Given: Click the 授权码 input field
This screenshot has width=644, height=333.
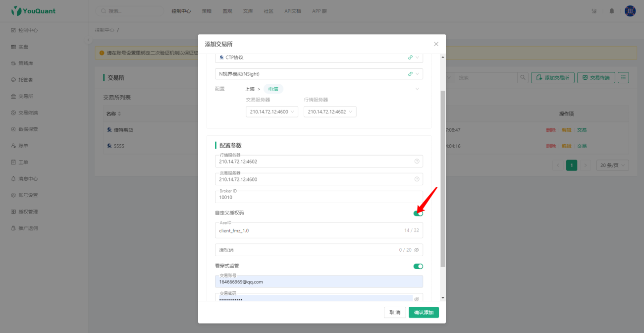Looking at the screenshot, I should [x=319, y=250].
